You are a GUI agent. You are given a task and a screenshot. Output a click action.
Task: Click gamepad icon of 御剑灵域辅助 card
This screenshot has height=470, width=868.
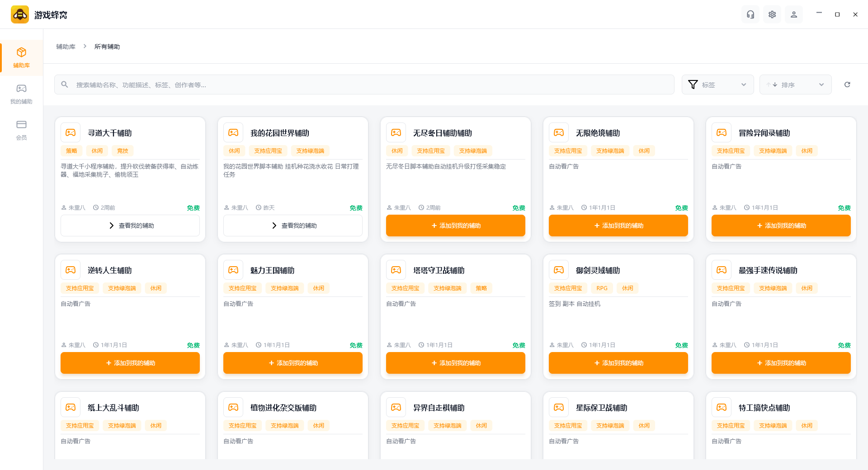[559, 270]
